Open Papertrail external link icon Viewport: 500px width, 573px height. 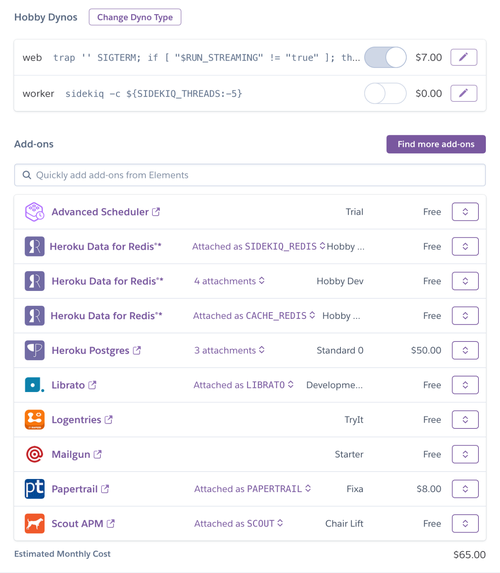pos(105,489)
